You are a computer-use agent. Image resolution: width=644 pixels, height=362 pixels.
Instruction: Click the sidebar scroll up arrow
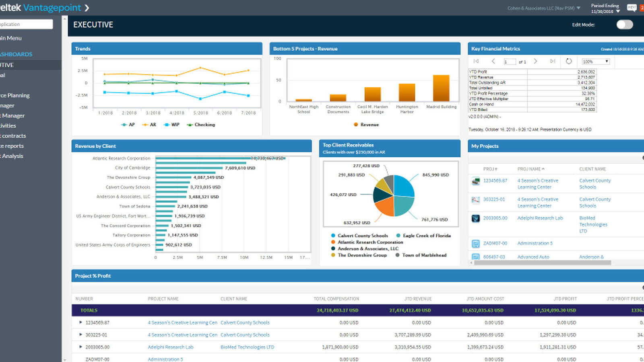(65, 19)
